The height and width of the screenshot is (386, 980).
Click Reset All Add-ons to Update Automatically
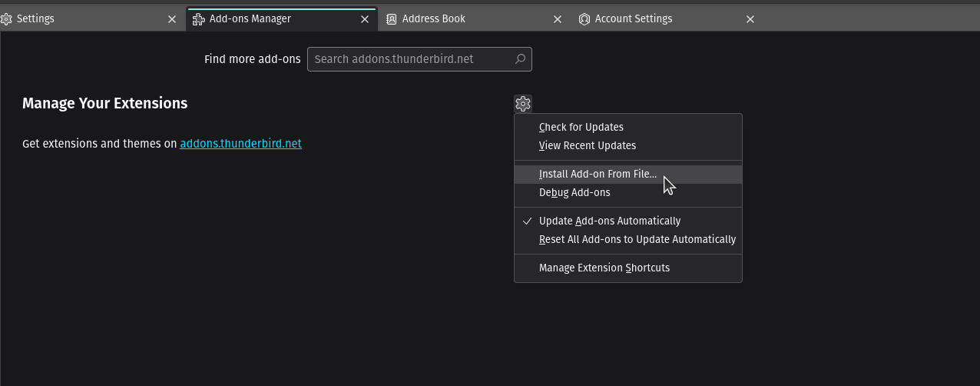point(637,239)
